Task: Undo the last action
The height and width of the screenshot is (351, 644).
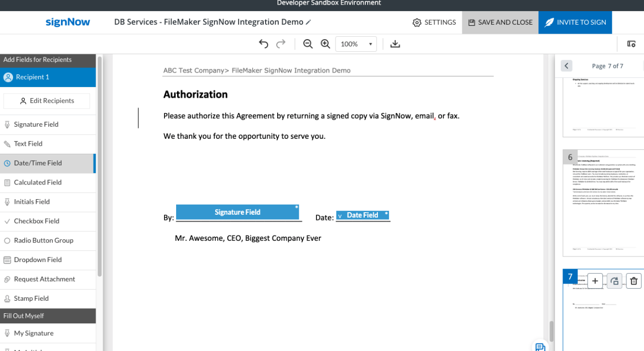Action: pyautogui.click(x=264, y=44)
